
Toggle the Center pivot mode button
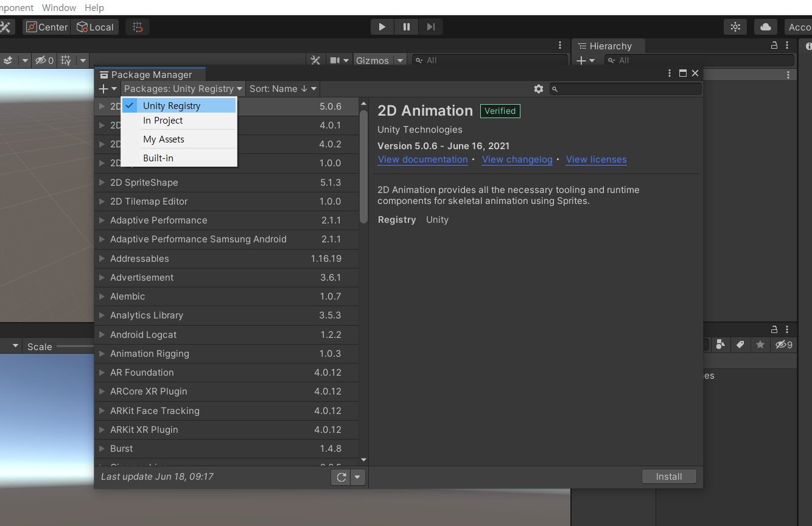click(46, 27)
